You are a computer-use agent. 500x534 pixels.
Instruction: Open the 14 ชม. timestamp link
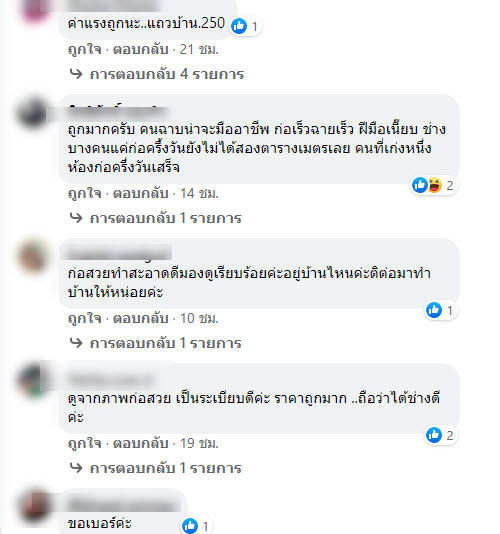pos(199,194)
